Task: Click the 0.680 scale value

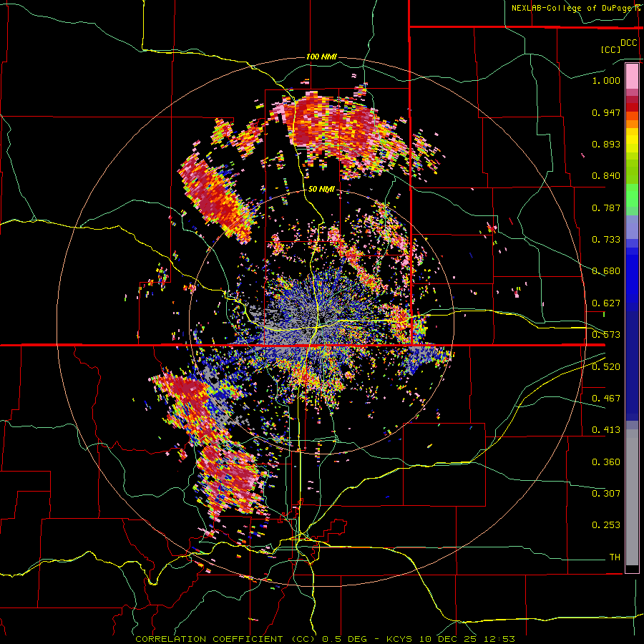Action: point(606,271)
